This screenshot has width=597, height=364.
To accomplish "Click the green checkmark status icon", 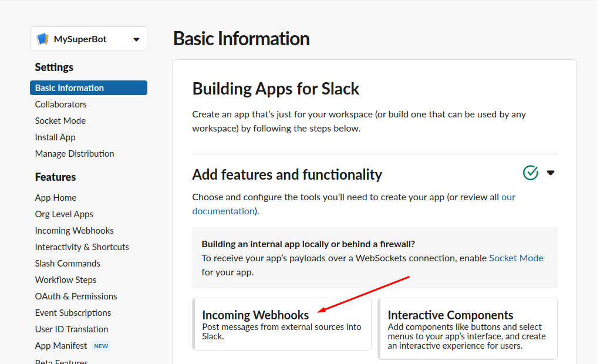I will pos(530,173).
